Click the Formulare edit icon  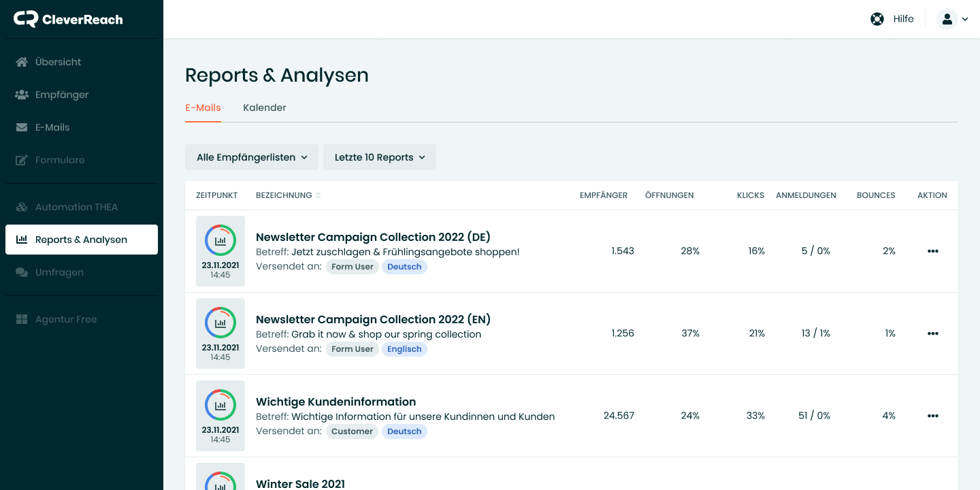(22, 160)
